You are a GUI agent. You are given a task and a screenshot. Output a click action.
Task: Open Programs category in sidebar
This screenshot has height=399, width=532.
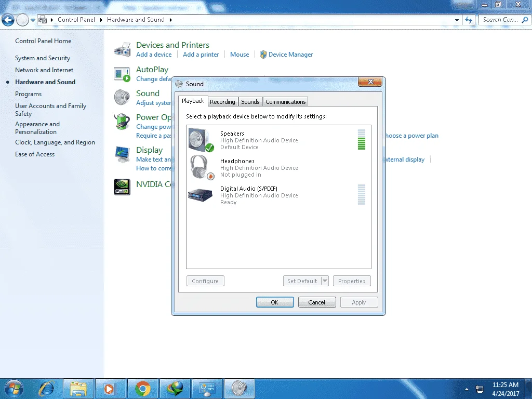point(28,94)
